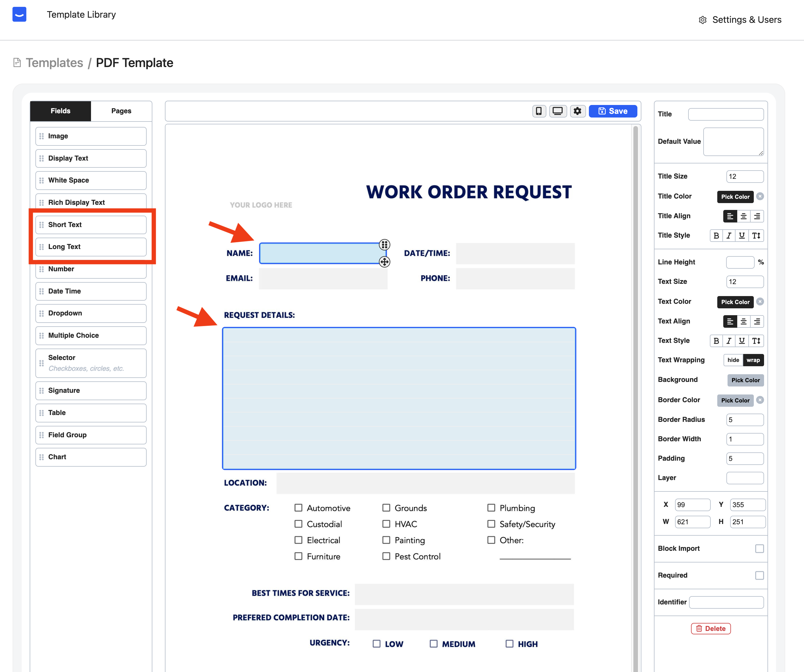804x672 pixels.
Task: Toggle Text Style italic icon
Action: [x=729, y=341]
